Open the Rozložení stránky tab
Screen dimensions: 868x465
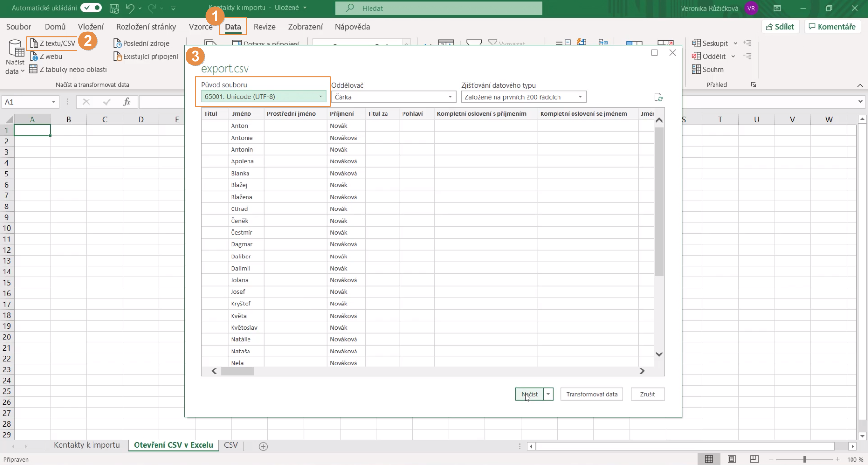pyautogui.click(x=146, y=27)
